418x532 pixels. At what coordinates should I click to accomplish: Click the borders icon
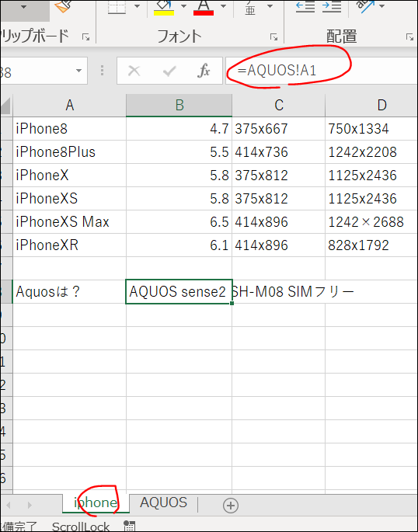pos(117,7)
